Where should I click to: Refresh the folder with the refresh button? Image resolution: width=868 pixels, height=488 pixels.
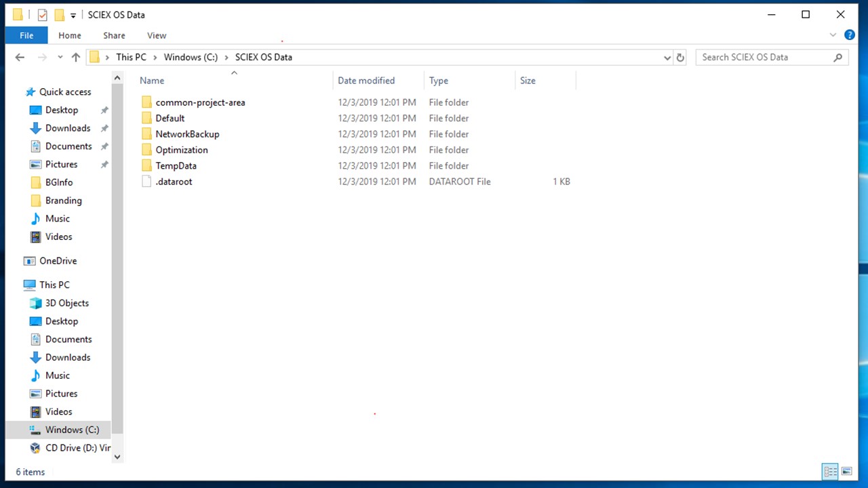click(681, 58)
